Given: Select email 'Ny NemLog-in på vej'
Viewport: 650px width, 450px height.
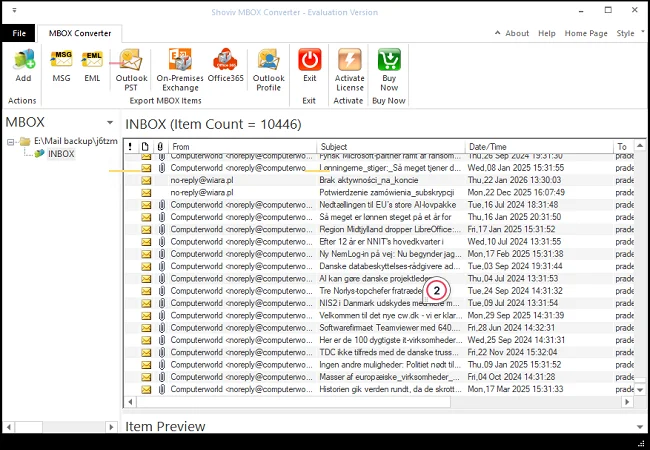Looking at the screenshot, I should 380,254.
